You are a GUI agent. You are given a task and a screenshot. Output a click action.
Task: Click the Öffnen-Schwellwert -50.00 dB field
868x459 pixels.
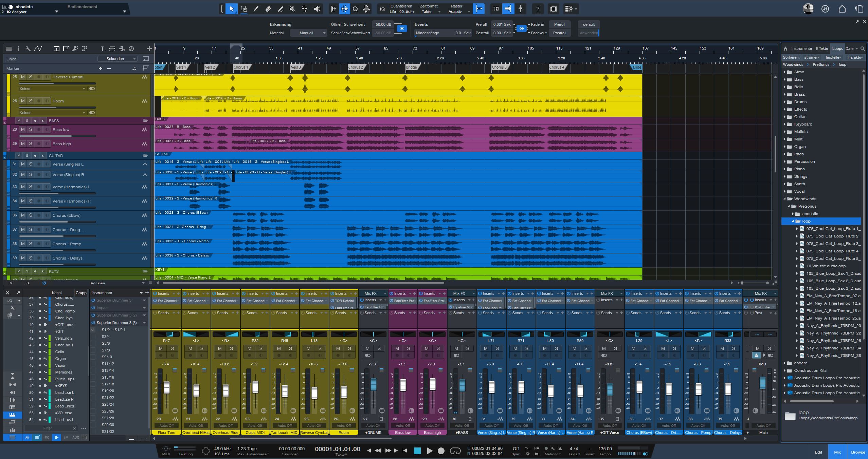(x=383, y=24)
